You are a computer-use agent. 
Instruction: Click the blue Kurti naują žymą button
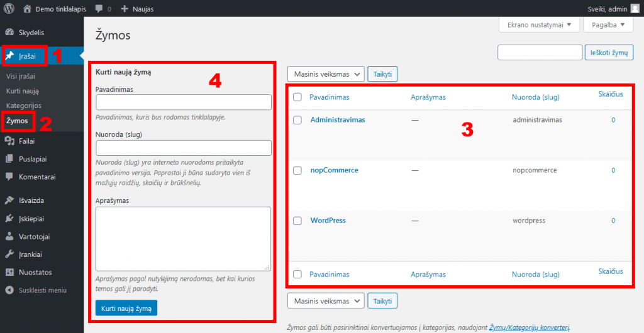coord(126,308)
